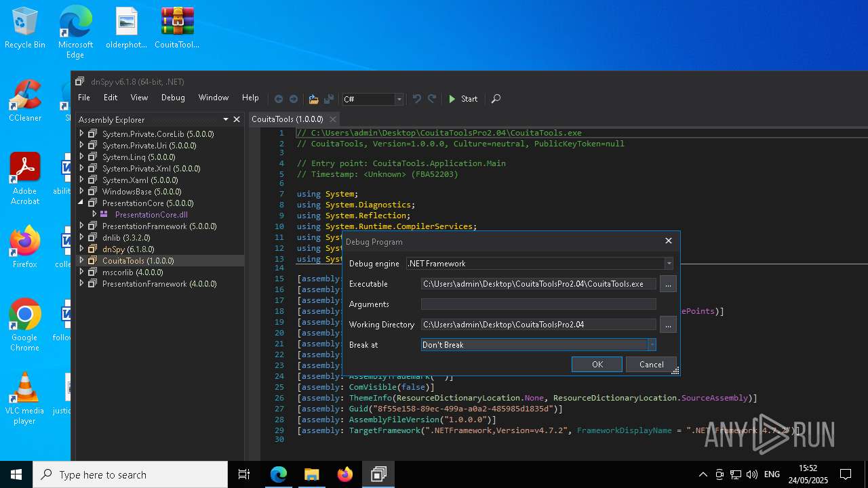Open Firefox desktop shortcut
The width and height of the screenshot is (868, 488).
pos(25,247)
